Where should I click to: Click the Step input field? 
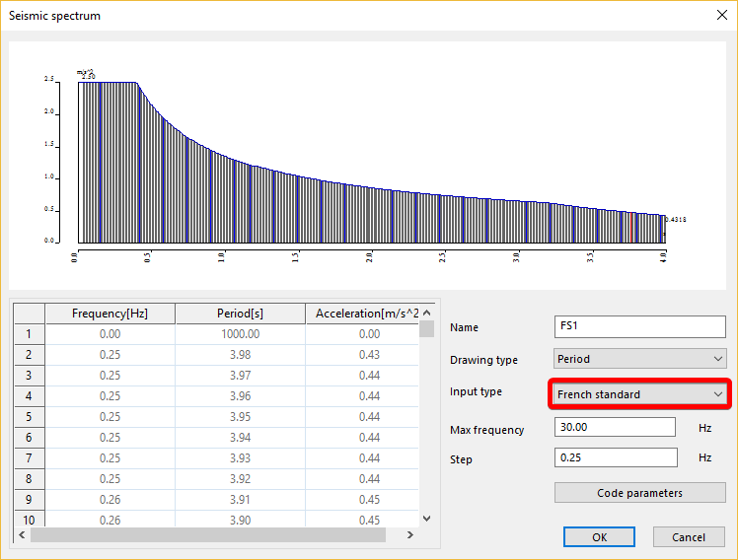coord(616,457)
